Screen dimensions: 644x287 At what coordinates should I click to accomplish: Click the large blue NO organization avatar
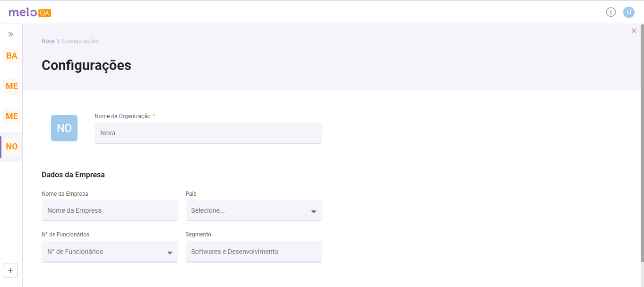64,128
